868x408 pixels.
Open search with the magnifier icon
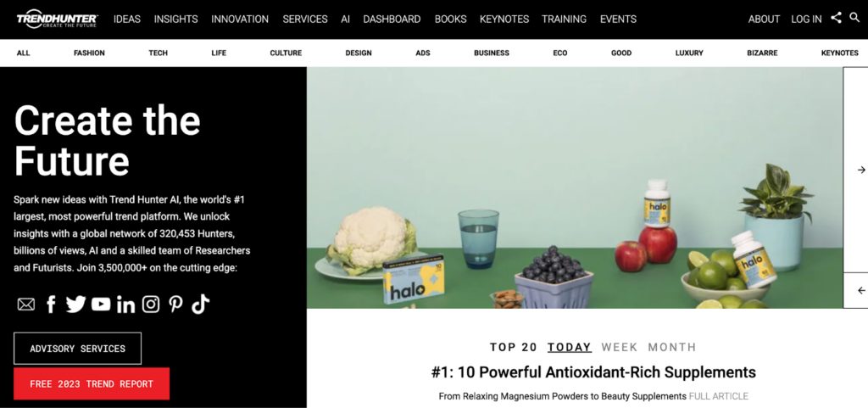pos(854,18)
